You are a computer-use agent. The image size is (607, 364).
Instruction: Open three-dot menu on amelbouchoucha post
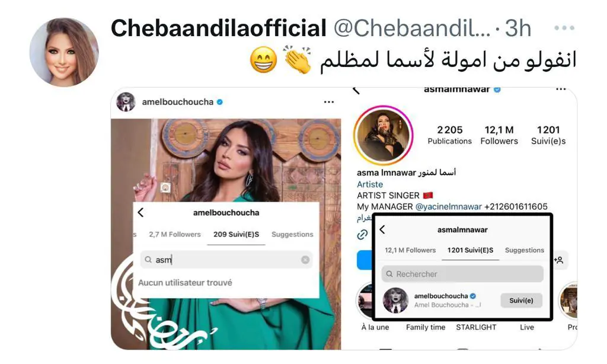(328, 102)
